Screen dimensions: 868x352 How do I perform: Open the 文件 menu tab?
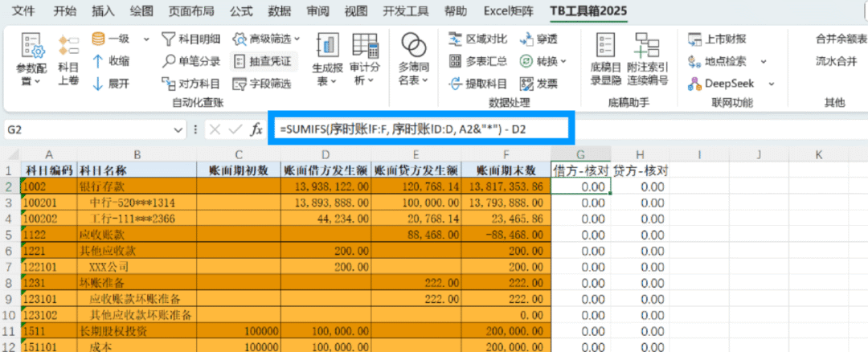tap(23, 10)
